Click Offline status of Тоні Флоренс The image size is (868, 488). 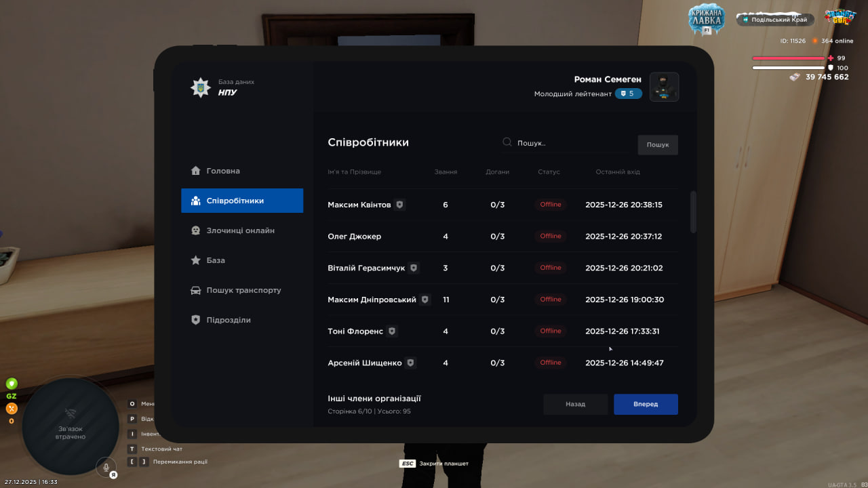(551, 331)
